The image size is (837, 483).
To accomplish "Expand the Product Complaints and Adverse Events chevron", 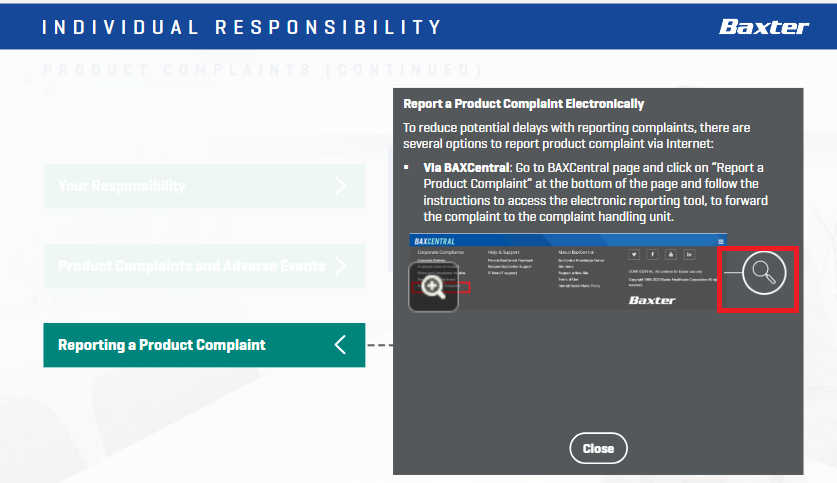I will [x=341, y=266].
